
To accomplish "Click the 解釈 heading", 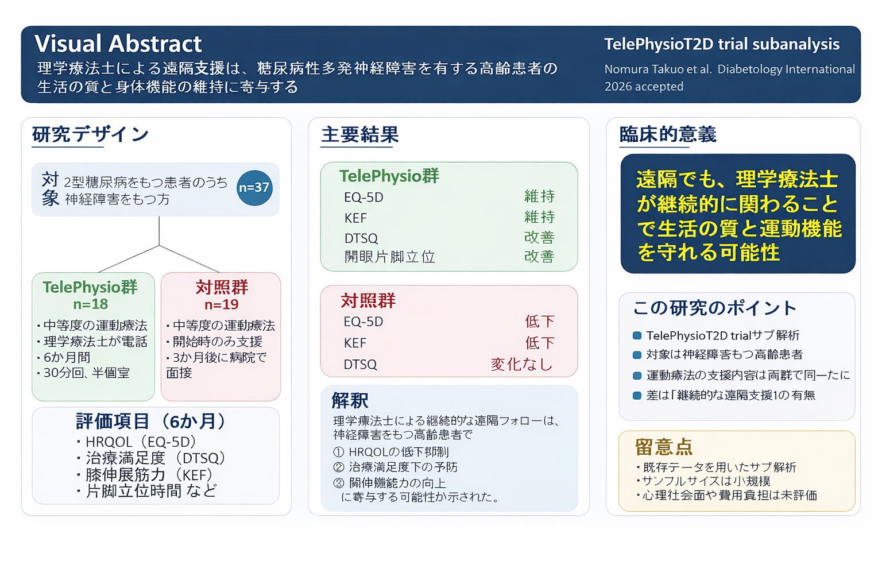I will 350,400.
